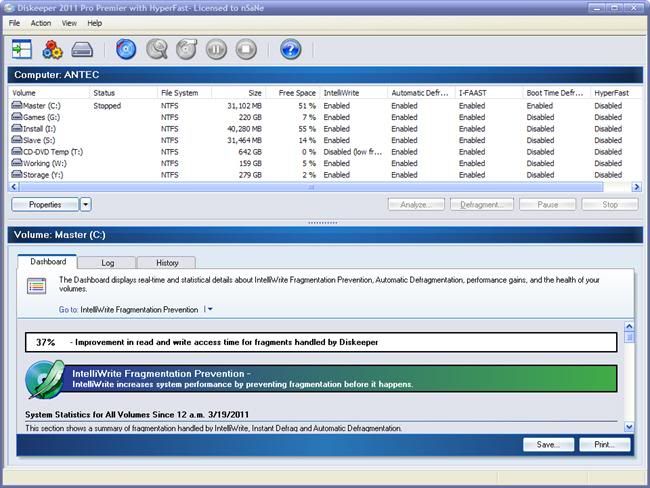650x488 pixels.
Task: Click the Analyze magnifier toolbar icon
Action: pyautogui.click(x=157, y=49)
